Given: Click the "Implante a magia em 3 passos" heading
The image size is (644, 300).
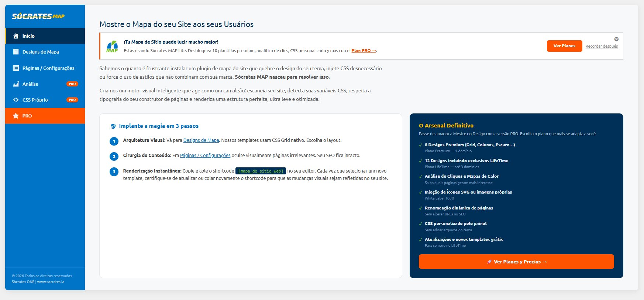Looking at the screenshot, I should [x=159, y=126].
